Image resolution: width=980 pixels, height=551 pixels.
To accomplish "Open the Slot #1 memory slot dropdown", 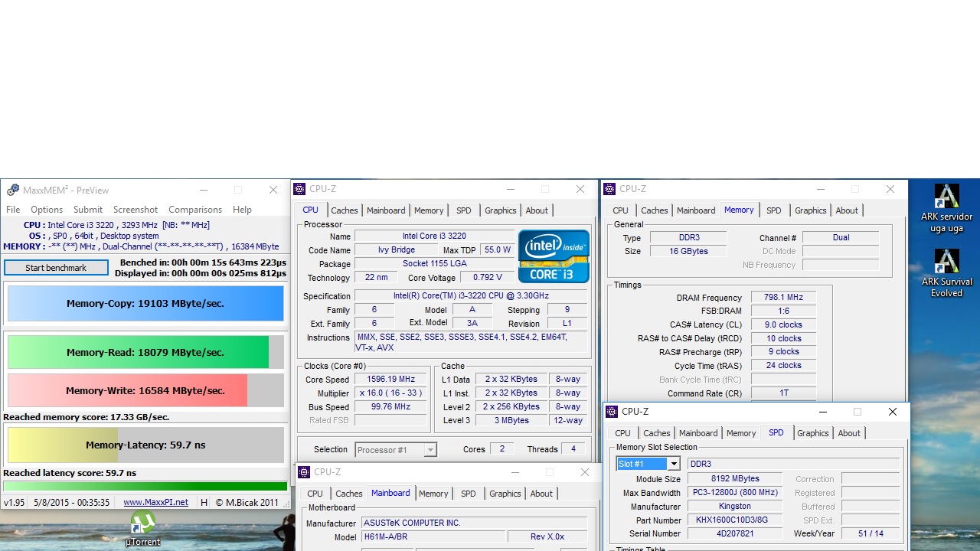I will (x=648, y=464).
